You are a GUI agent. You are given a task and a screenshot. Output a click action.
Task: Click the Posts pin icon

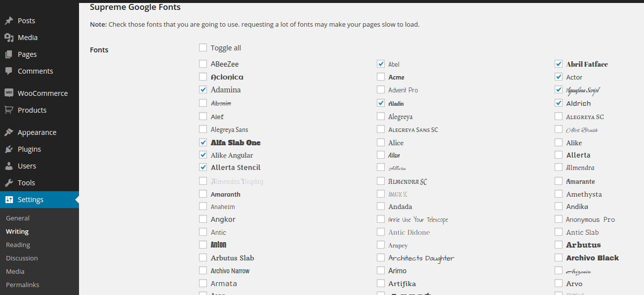[9, 21]
